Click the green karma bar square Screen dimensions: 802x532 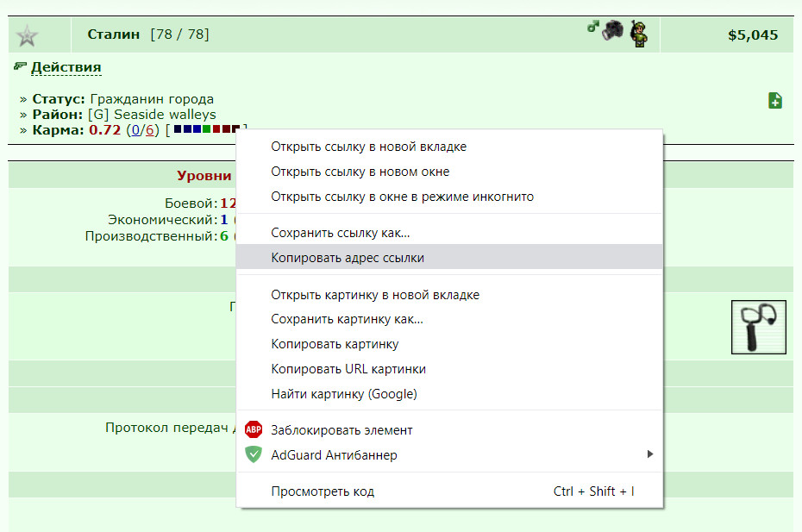tap(207, 129)
